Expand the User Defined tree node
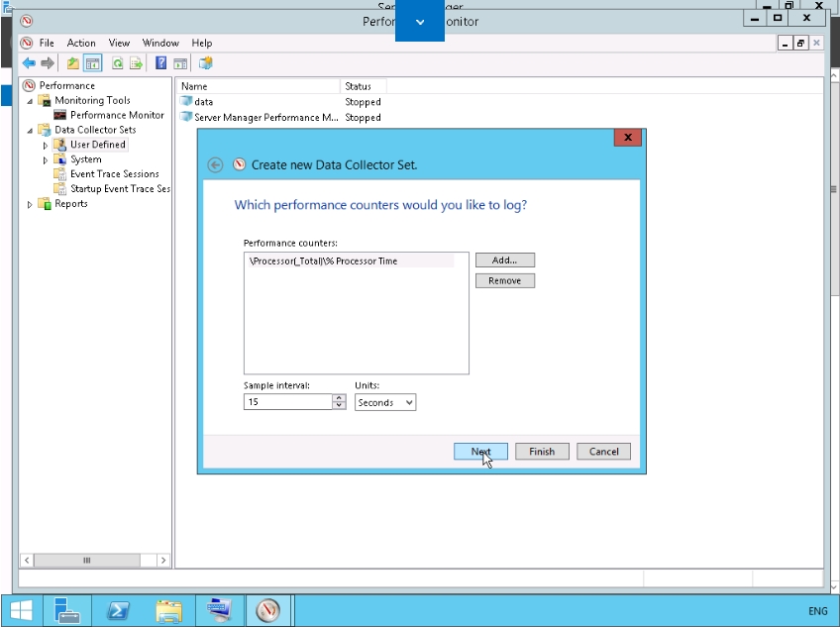Image resolution: width=840 pixels, height=627 pixels. pos(46,146)
